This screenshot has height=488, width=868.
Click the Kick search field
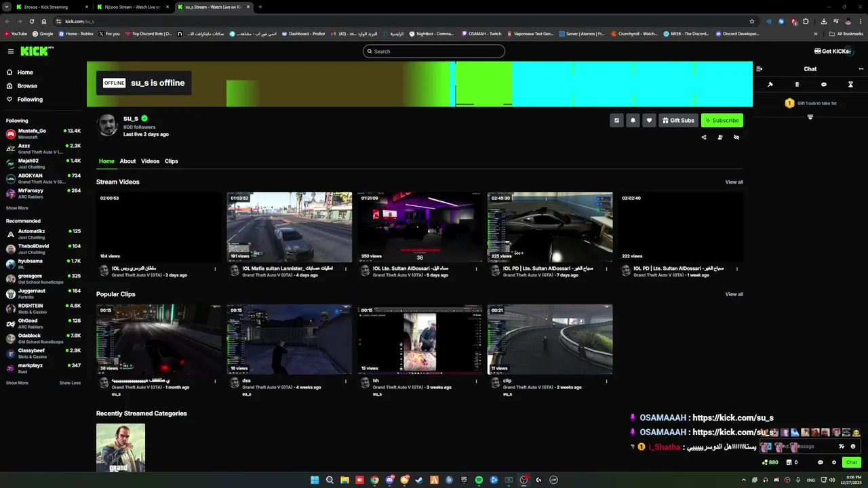434,52
